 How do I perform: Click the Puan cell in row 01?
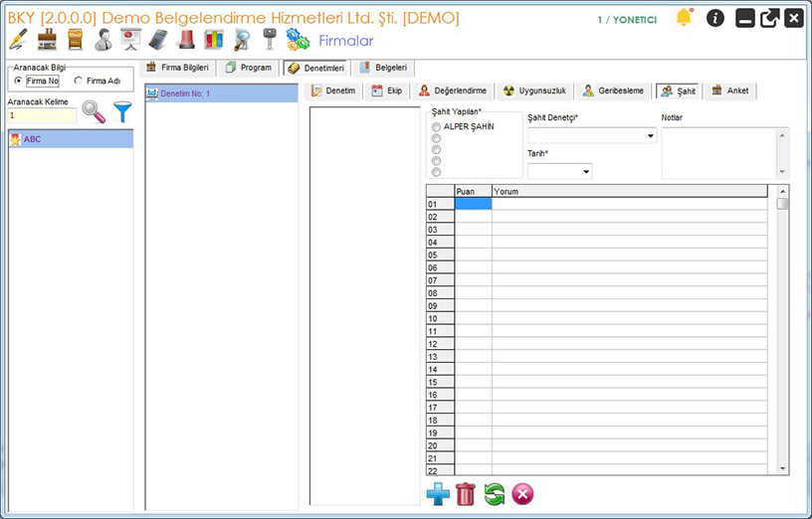(473, 204)
